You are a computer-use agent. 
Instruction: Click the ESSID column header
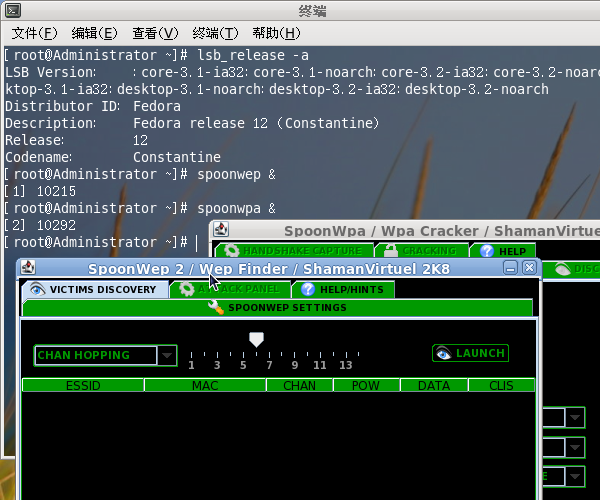(x=83, y=385)
